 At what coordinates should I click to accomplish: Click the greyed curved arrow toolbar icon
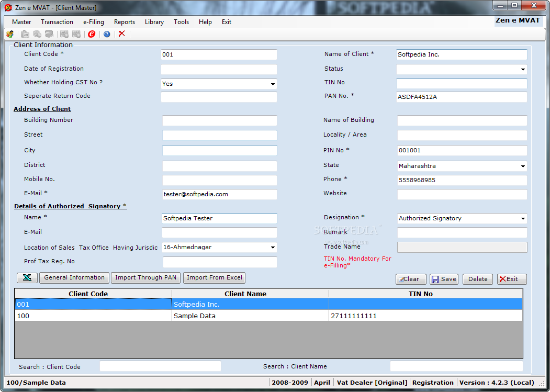[49, 34]
